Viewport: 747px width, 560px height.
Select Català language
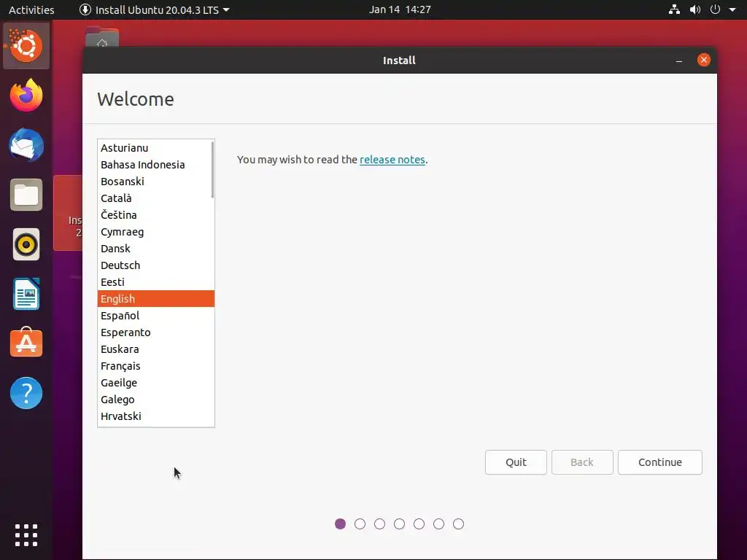click(156, 198)
